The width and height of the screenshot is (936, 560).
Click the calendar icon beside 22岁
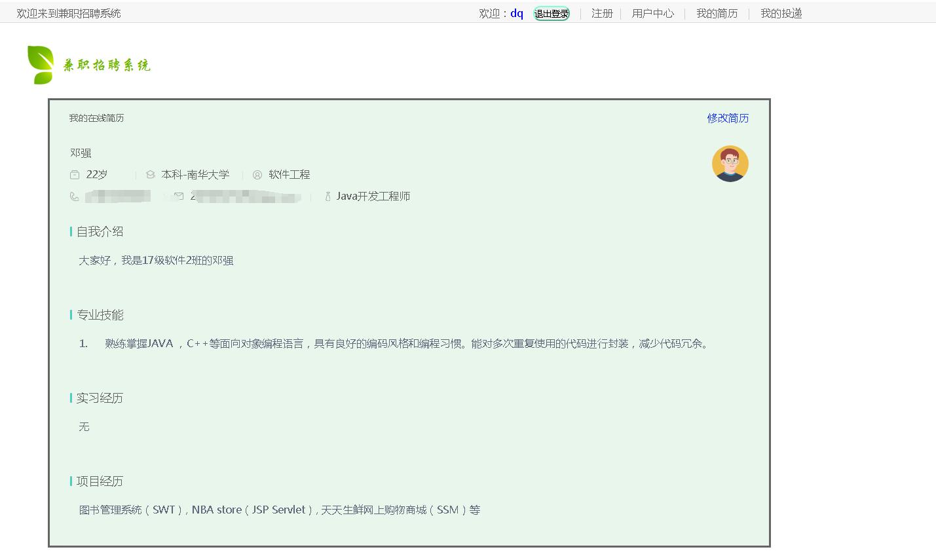coord(74,174)
